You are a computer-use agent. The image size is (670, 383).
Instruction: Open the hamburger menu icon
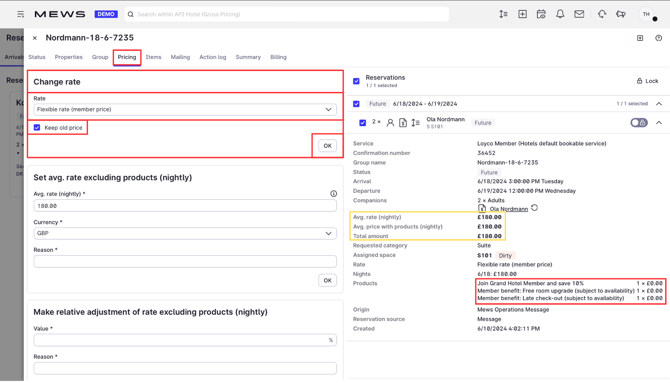21,14
